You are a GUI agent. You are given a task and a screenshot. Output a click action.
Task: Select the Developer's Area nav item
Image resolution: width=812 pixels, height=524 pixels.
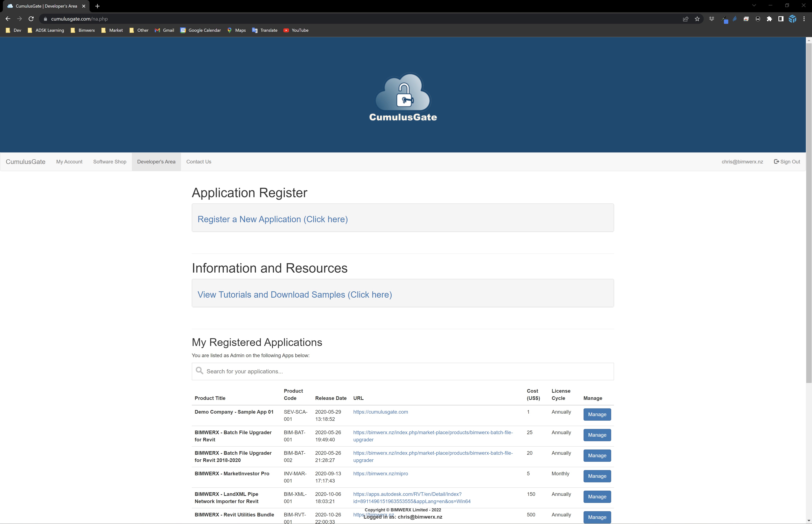(156, 162)
